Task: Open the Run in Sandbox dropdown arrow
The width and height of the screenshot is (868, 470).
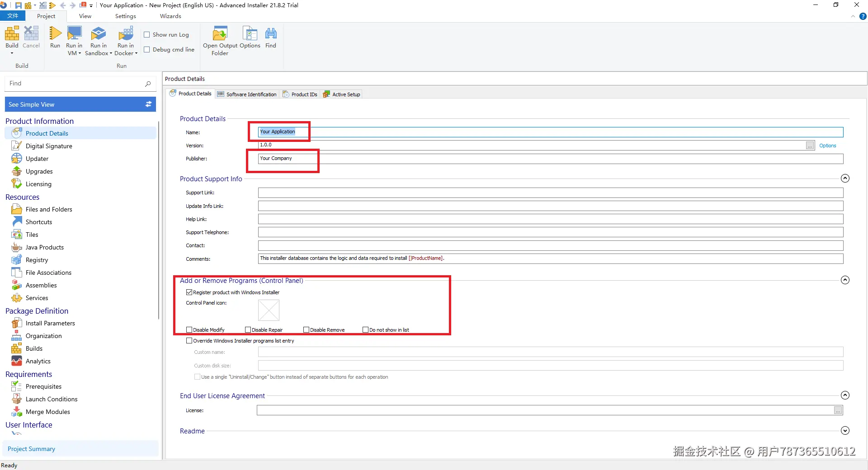Action: click(x=111, y=53)
